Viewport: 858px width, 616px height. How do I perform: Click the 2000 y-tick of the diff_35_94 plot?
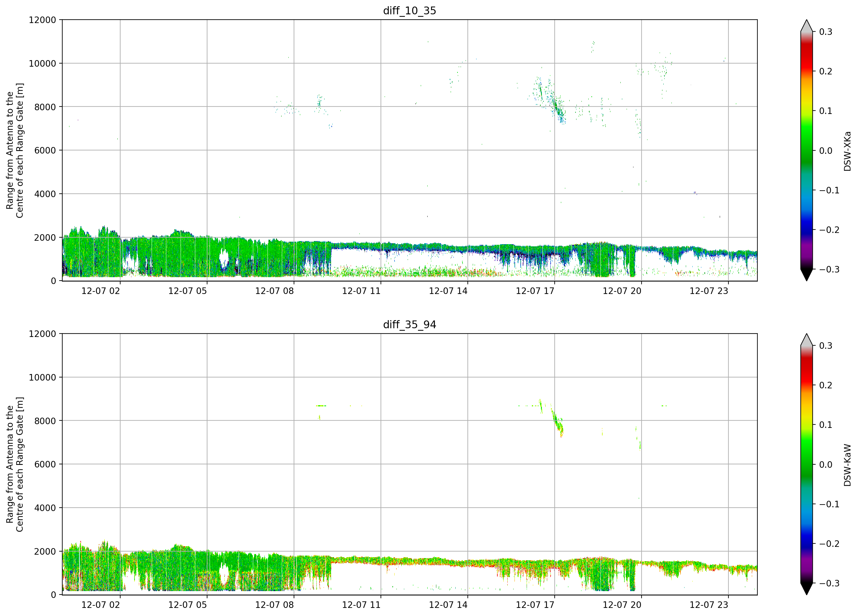point(45,552)
